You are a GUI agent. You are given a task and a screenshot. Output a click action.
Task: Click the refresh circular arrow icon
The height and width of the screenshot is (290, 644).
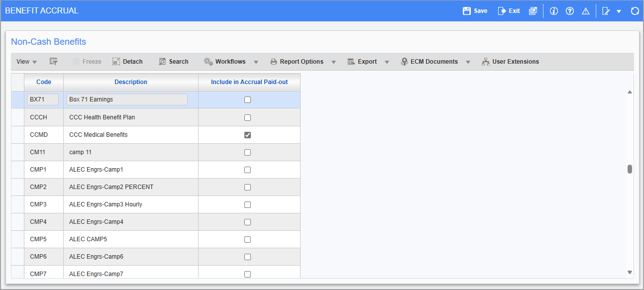[x=635, y=11]
